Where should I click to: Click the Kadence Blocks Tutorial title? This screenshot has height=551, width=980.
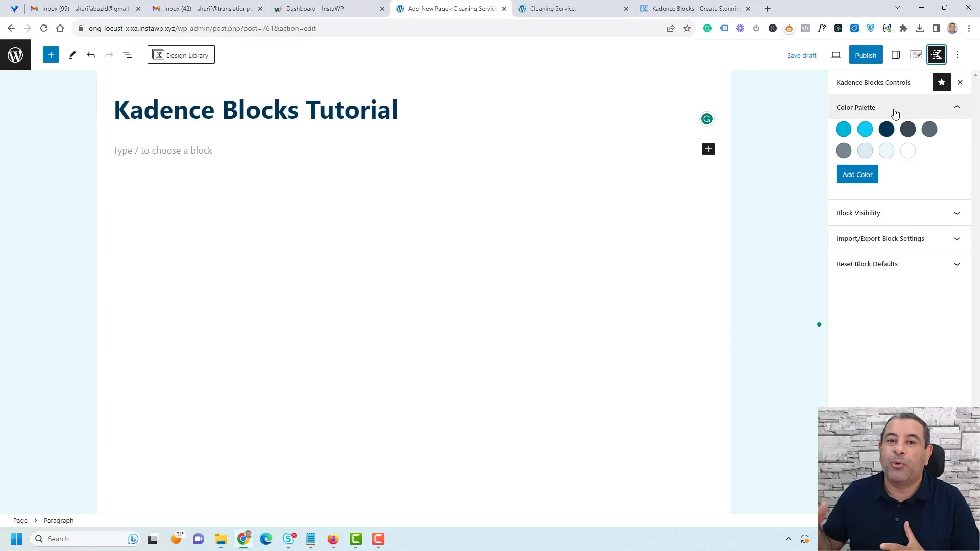tap(255, 110)
